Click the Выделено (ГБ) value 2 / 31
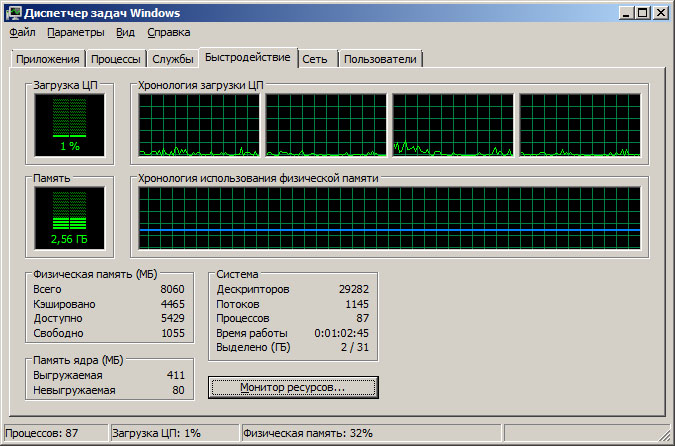The width and height of the screenshot is (675, 446). click(x=355, y=347)
